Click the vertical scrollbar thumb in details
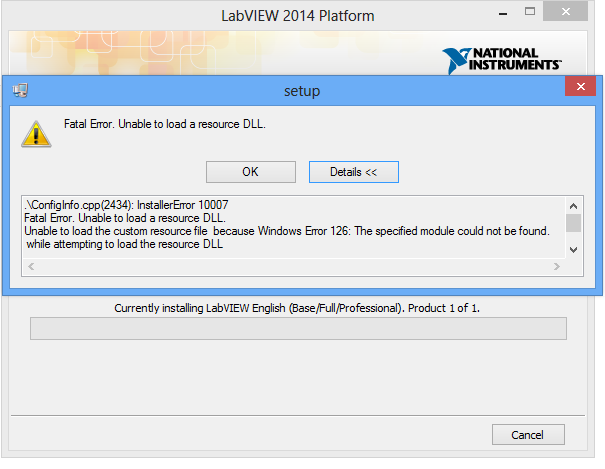Viewport: 605px width, 469px height. pyautogui.click(x=573, y=223)
